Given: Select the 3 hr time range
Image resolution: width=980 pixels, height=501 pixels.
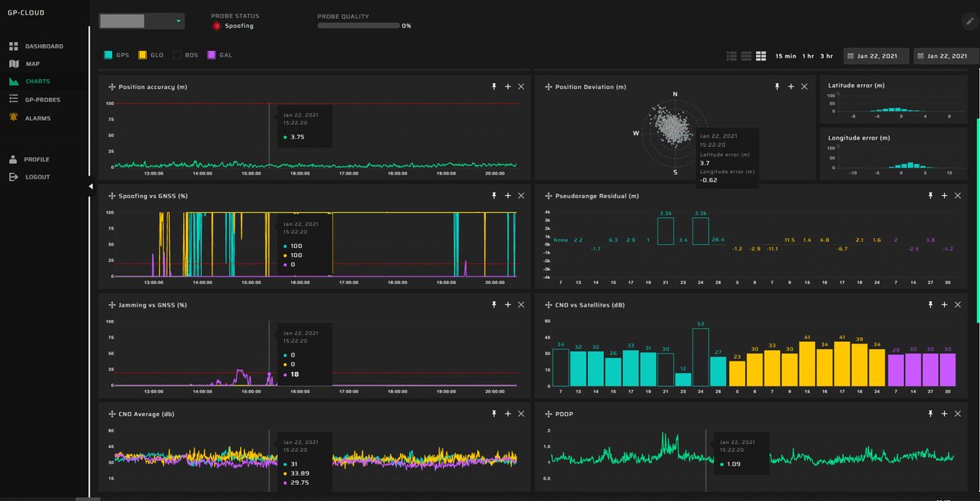Looking at the screenshot, I should click(827, 55).
